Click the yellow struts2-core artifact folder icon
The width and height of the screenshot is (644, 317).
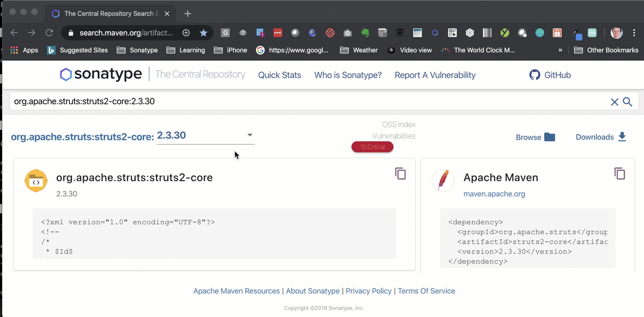pos(35,181)
